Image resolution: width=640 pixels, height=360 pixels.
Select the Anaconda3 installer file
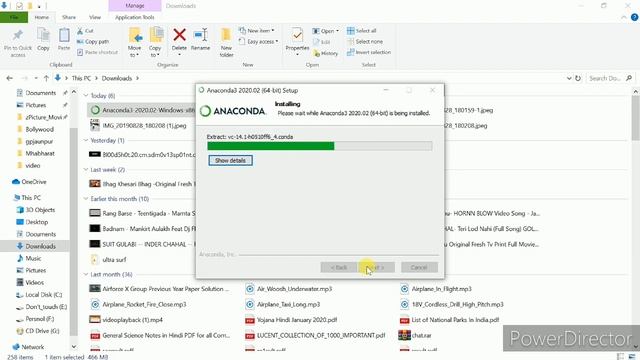click(143, 110)
